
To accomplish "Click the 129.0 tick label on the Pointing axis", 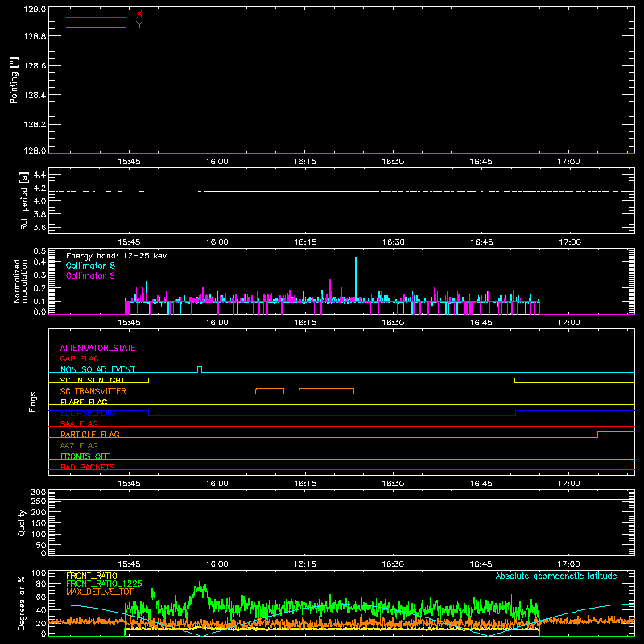I will [35, 9].
